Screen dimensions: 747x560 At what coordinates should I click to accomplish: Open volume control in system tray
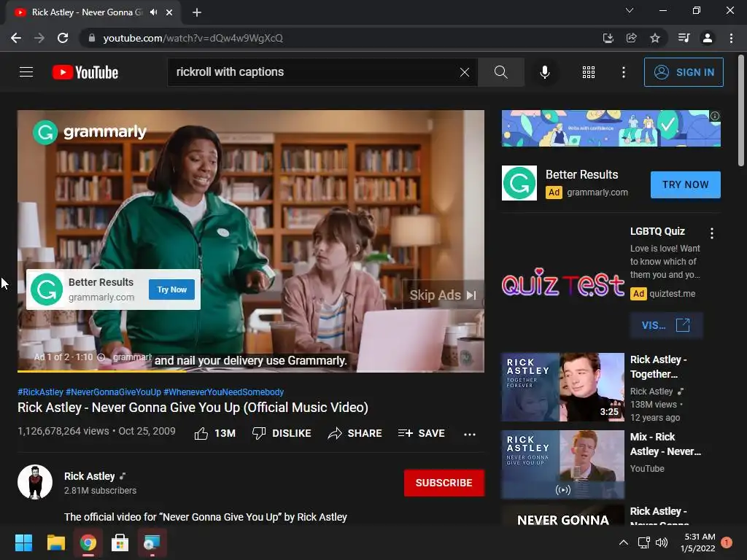coord(662,542)
